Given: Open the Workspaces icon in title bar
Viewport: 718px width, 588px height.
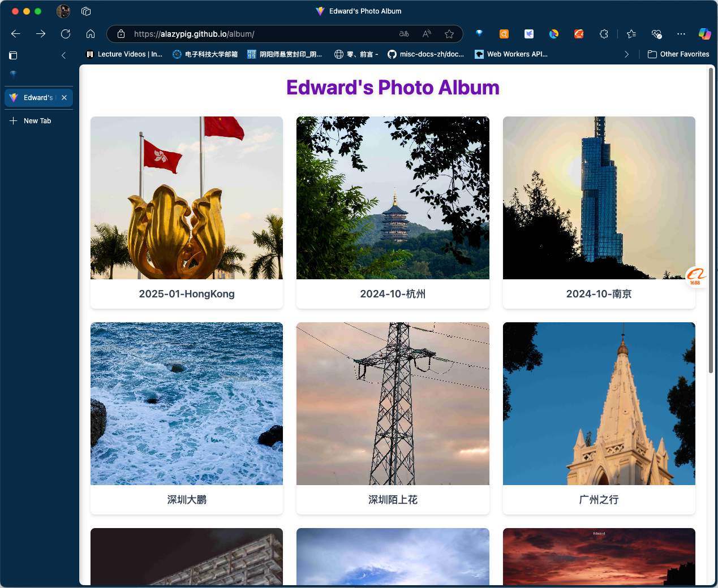Looking at the screenshot, I should point(86,11).
